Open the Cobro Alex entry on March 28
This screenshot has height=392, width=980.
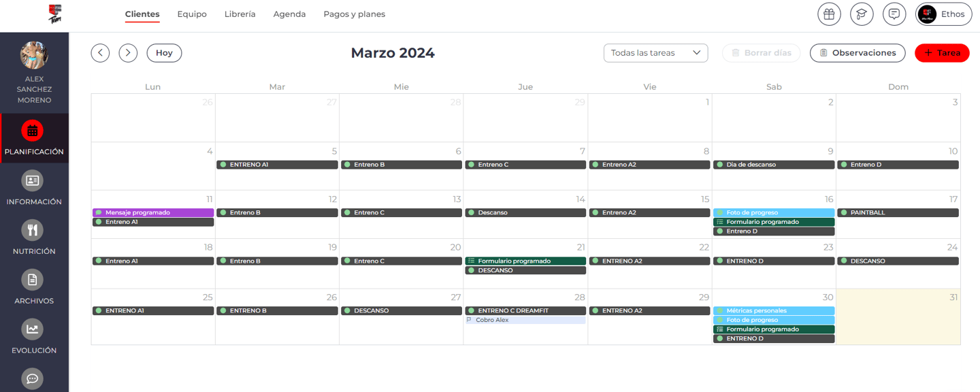point(525,320)
